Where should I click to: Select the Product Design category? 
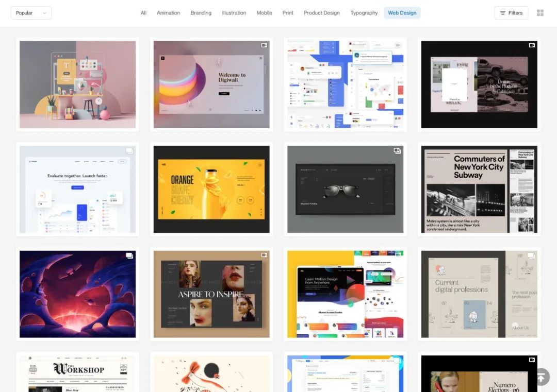coord(321,13)
